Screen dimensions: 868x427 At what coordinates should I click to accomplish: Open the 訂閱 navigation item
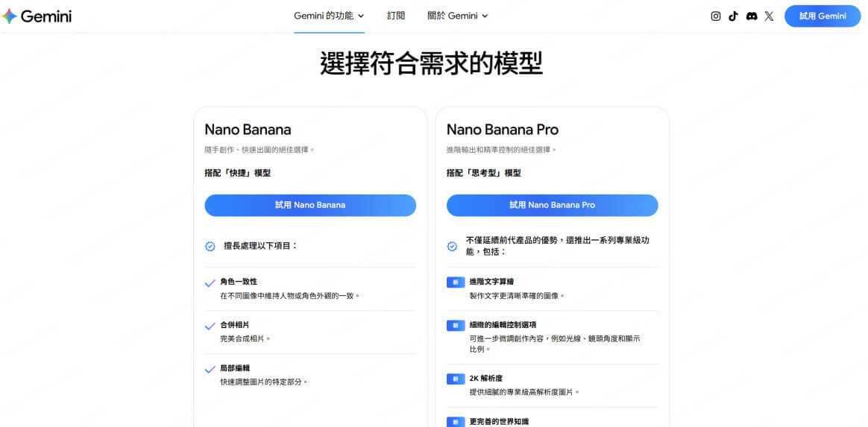coord(396,16)
